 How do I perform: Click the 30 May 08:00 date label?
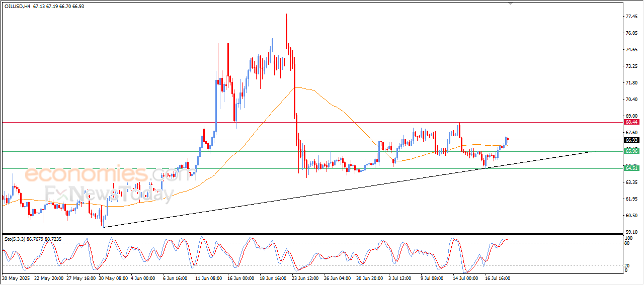pos(113,277)
